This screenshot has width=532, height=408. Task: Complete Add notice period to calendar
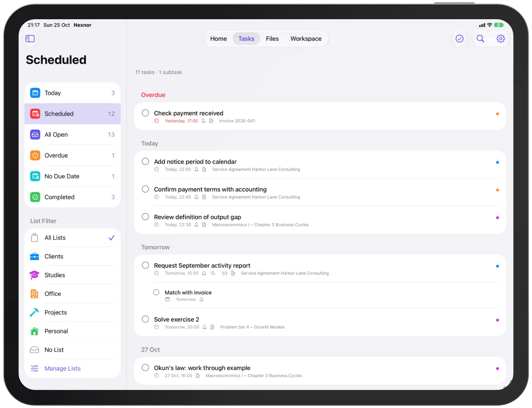tap(145, 161)
